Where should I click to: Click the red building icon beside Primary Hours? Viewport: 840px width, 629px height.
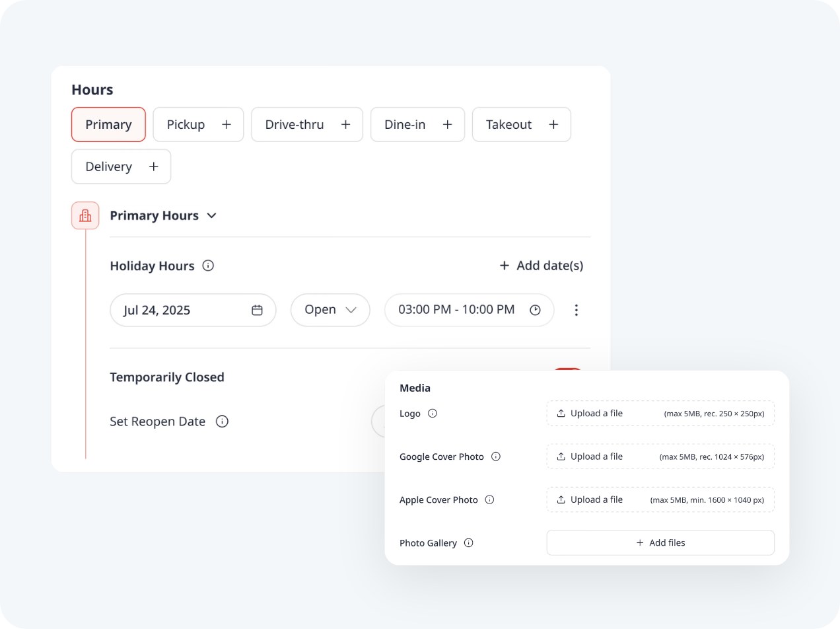point(85,215)
